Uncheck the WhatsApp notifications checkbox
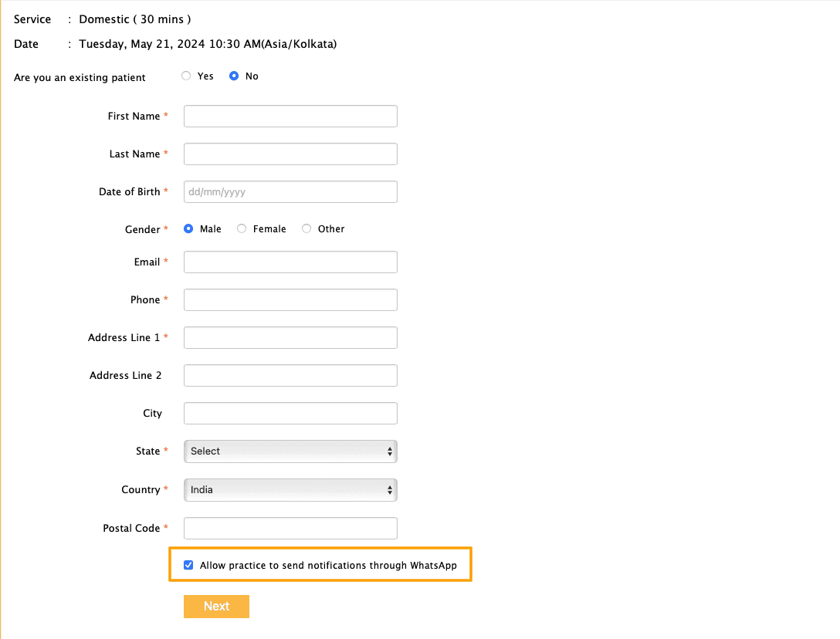Image resolution: width=840 pixels, height=639 pixels. point(188,566)
